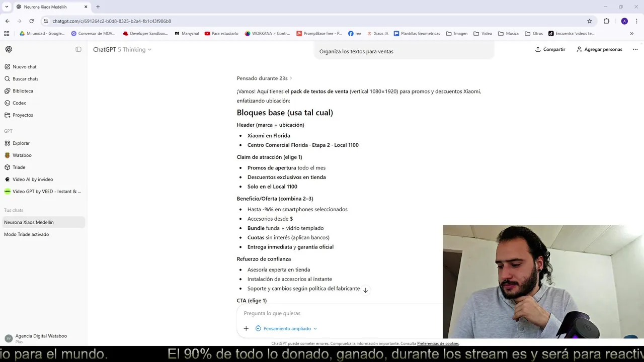The image size is (644, 362).
Task: Open the tab search dropdown arrow
Action: point(7,7)
